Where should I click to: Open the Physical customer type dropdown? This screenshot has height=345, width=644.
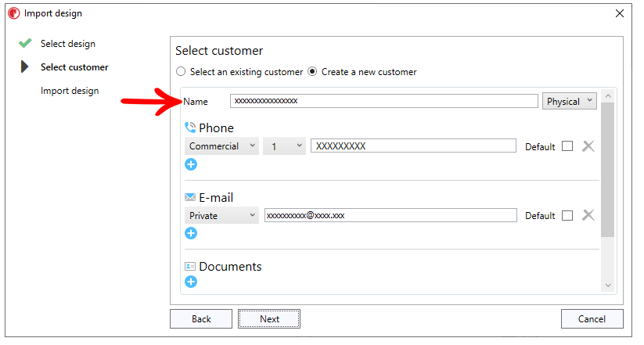coord(569,101)
